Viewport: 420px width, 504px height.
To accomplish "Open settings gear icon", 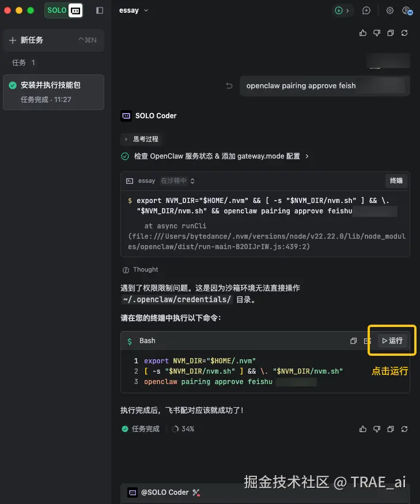I will pos(390,10).
